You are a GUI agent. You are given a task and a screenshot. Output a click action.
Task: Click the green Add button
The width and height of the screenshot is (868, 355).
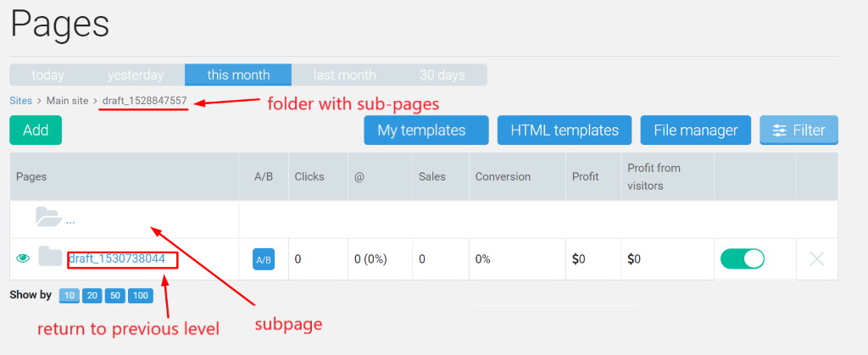tap(36, 130)
